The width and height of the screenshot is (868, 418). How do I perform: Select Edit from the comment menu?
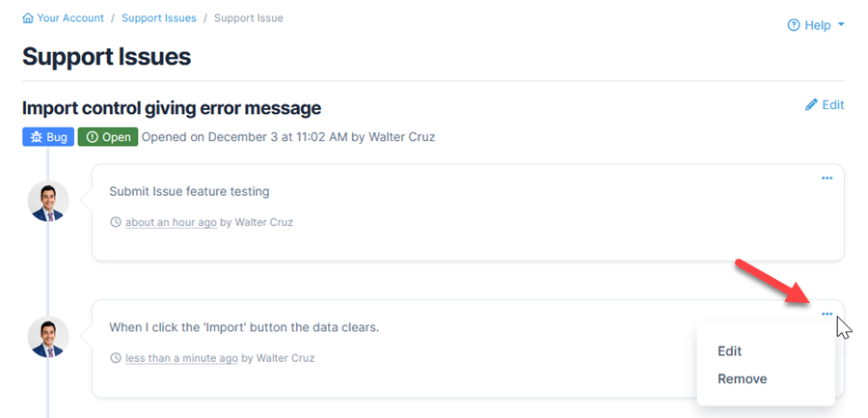tap(730, 351)
